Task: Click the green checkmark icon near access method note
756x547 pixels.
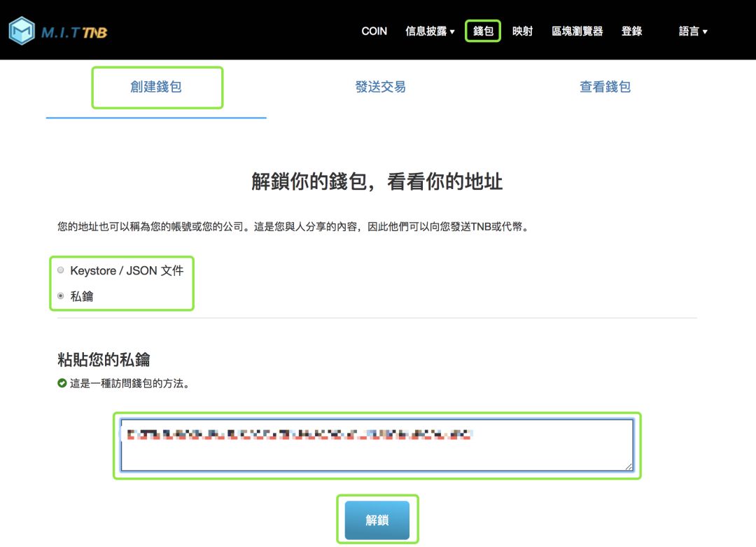Action: tap(62, 383)
